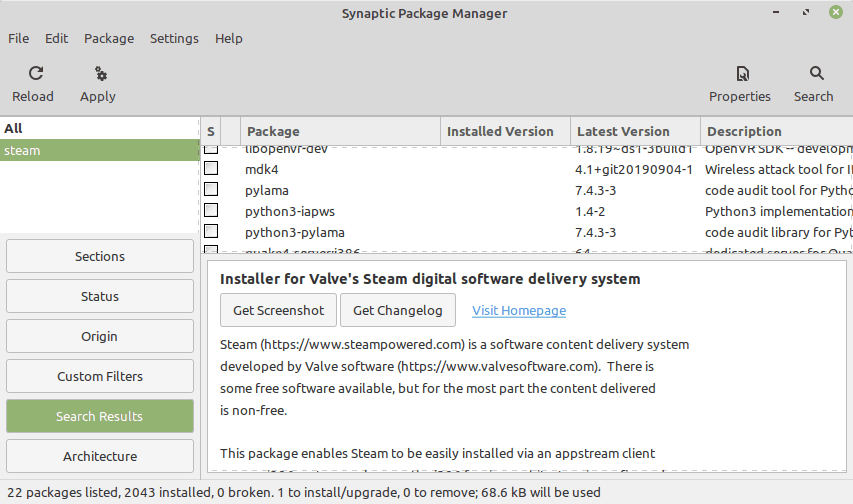Follow the Visit Homepage link
Image resolution: width=853 pixels, height=504 pixels.
pos(519,311)
